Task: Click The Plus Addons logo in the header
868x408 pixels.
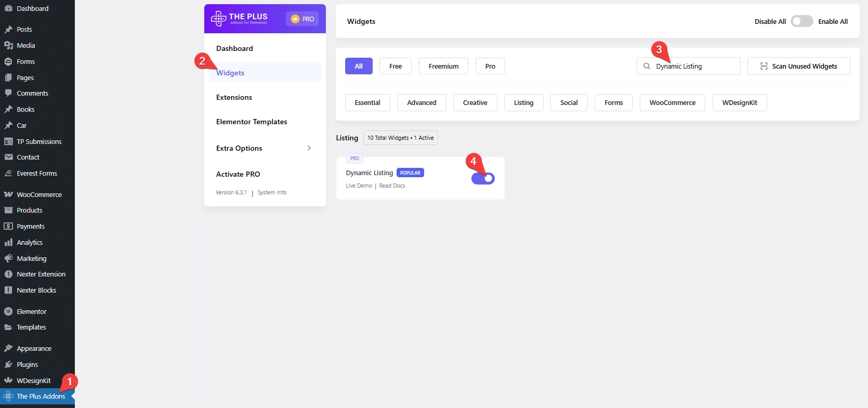Action: tap(240, 19)
